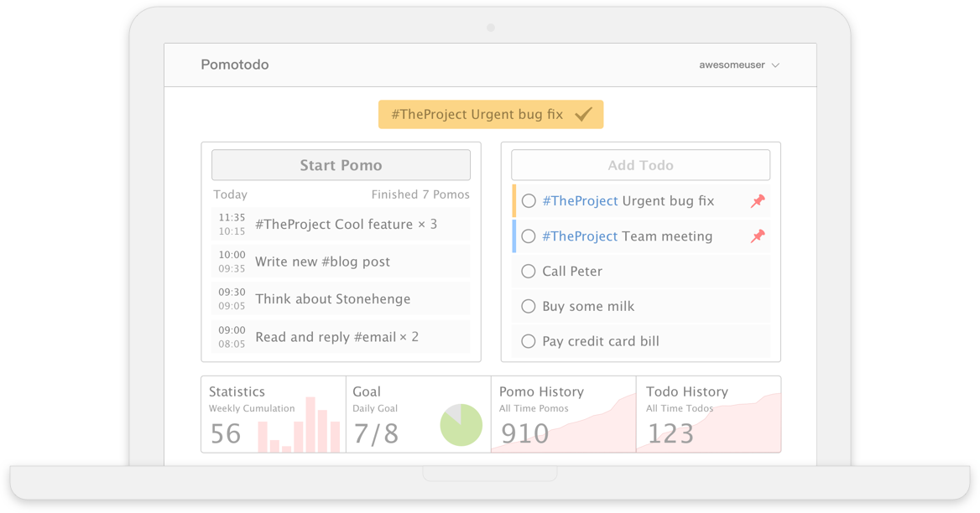Expand the Statistics panel
This screenshot has height=513, width=980.
[x=274, y=414]
